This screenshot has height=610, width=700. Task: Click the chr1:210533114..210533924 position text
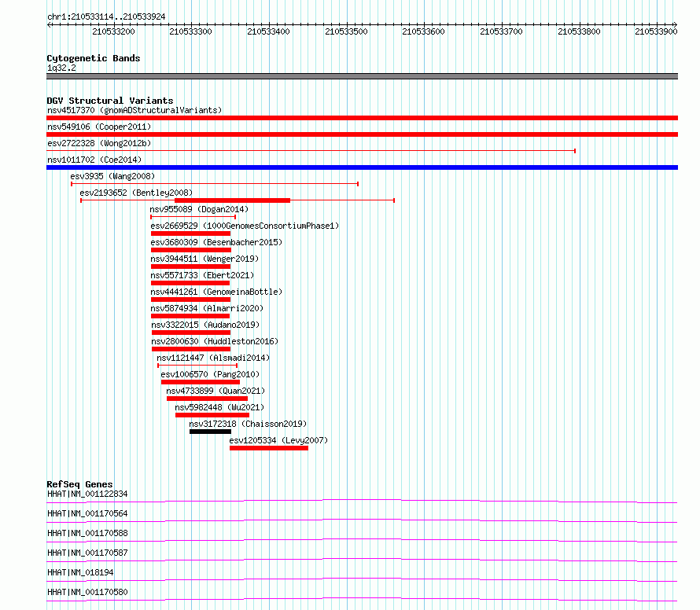tap(106, 17)
